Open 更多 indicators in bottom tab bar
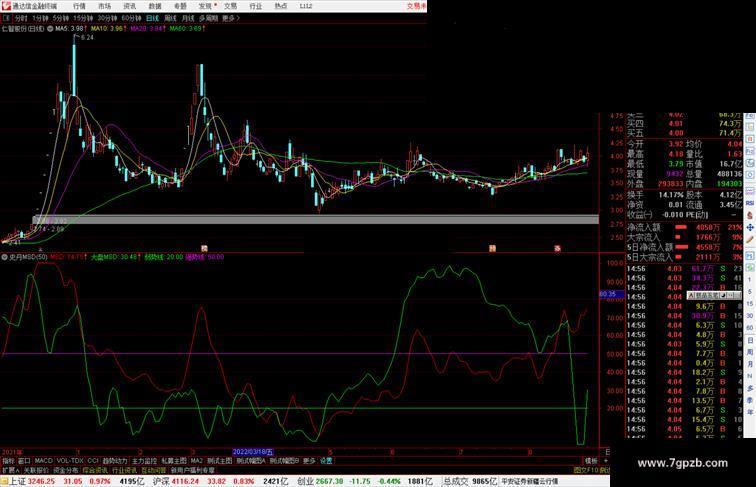The image size is (756, 487). [309, 461]
